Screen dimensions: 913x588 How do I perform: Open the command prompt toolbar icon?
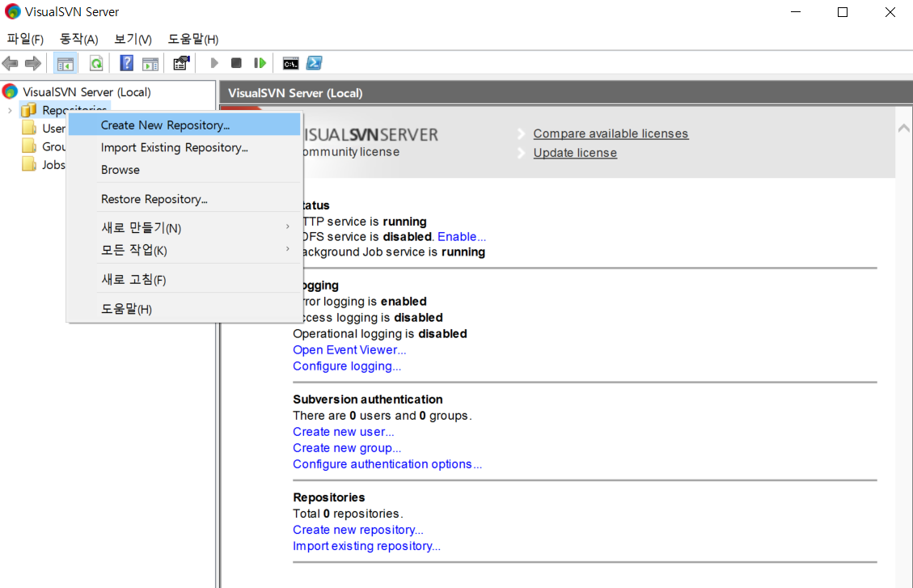(290, 63)
